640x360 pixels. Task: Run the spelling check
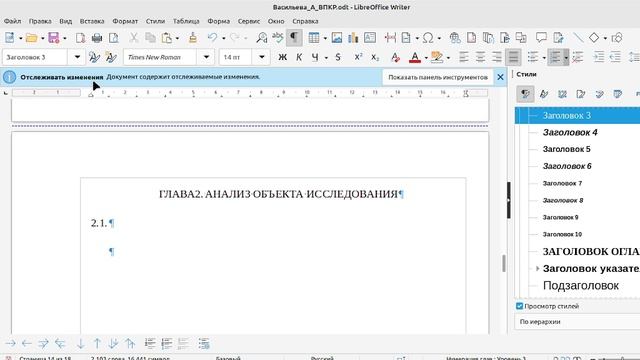(x=278, y=38)
